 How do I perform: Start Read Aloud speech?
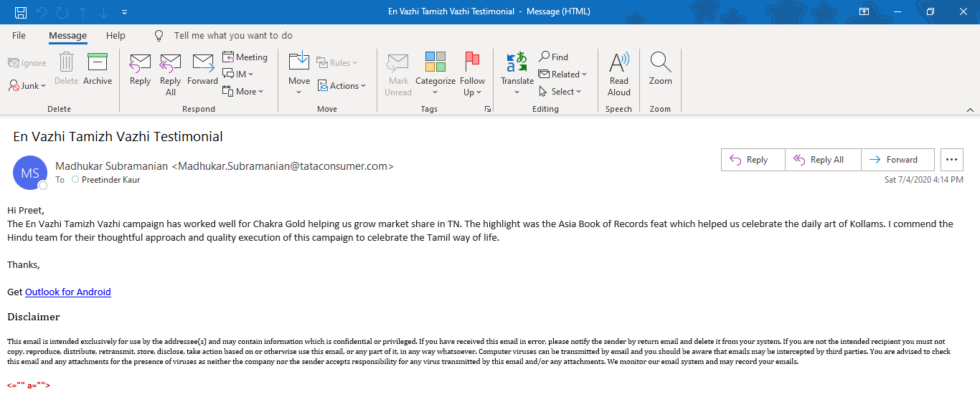click(x=619, y=74)
